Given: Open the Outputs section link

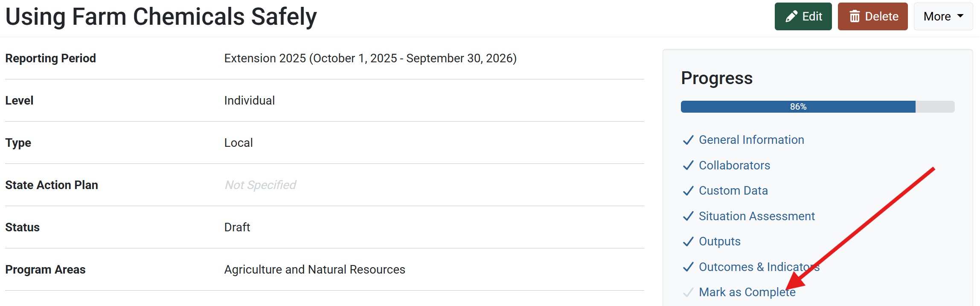Looking at the screenshot, I should (719, 242).
